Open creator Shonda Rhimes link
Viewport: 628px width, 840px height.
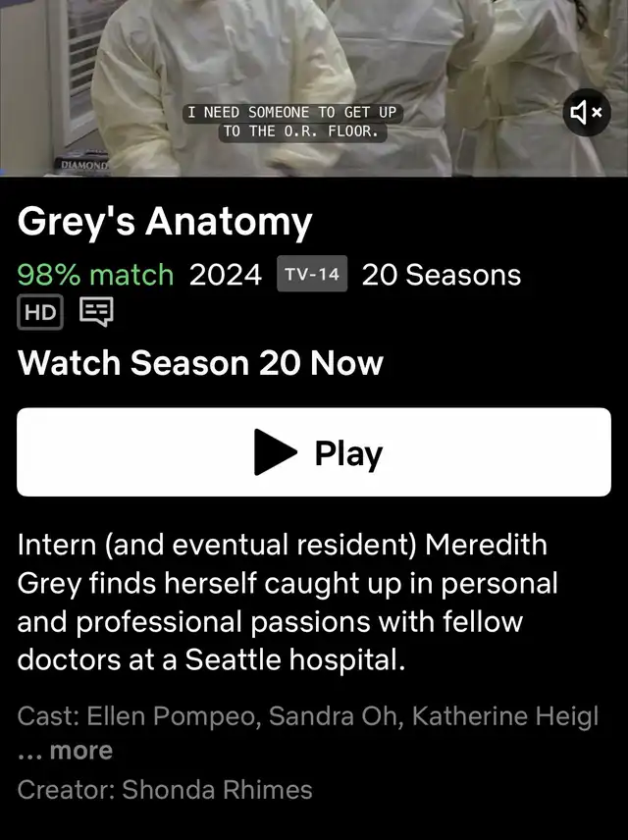point(217,790)
